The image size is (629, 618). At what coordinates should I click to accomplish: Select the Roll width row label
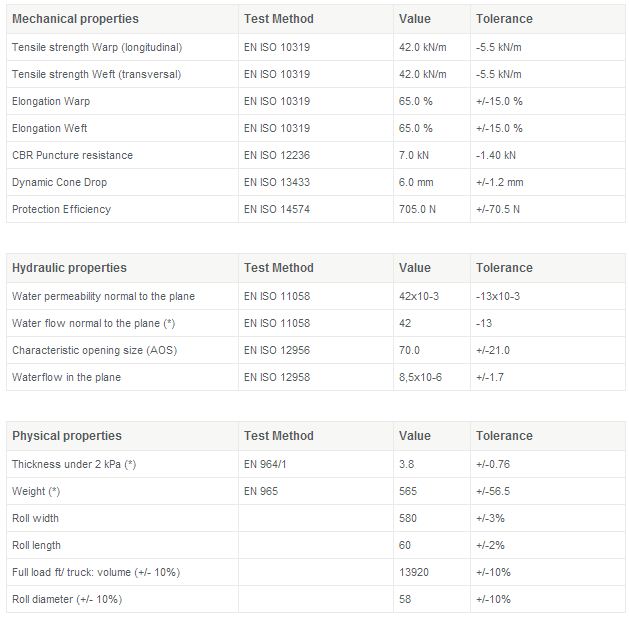(x=35, y=518)
